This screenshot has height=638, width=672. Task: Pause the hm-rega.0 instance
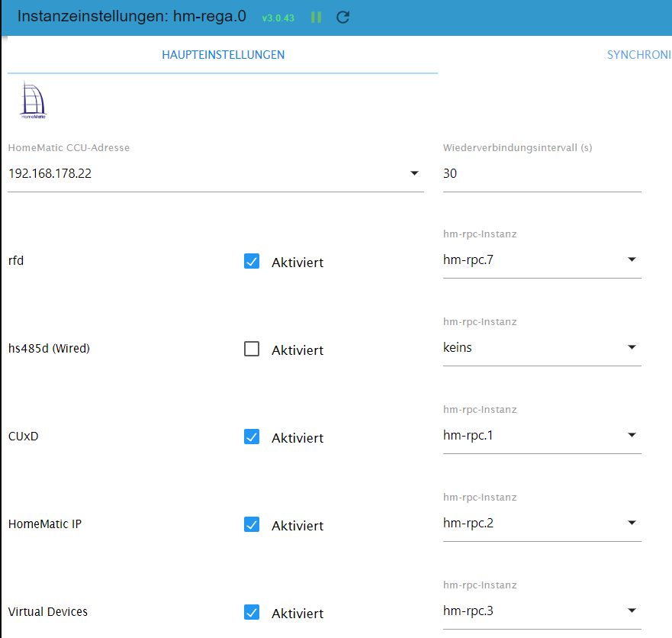pos(316,17)
